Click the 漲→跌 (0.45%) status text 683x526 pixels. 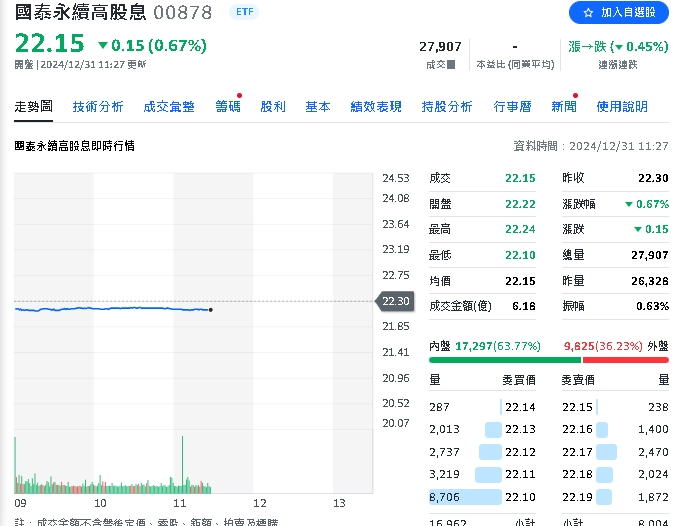click(618, 46)
